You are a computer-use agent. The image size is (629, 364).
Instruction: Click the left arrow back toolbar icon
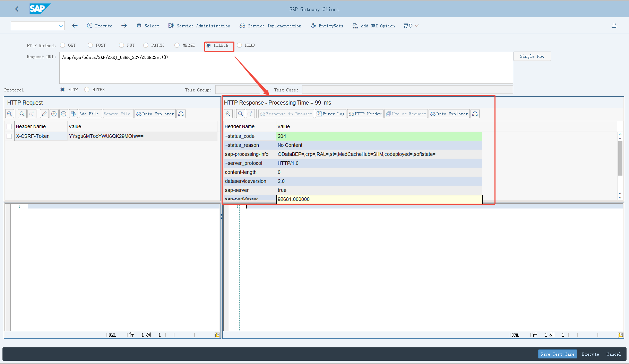pyautogui.click(x=75, y=26)
